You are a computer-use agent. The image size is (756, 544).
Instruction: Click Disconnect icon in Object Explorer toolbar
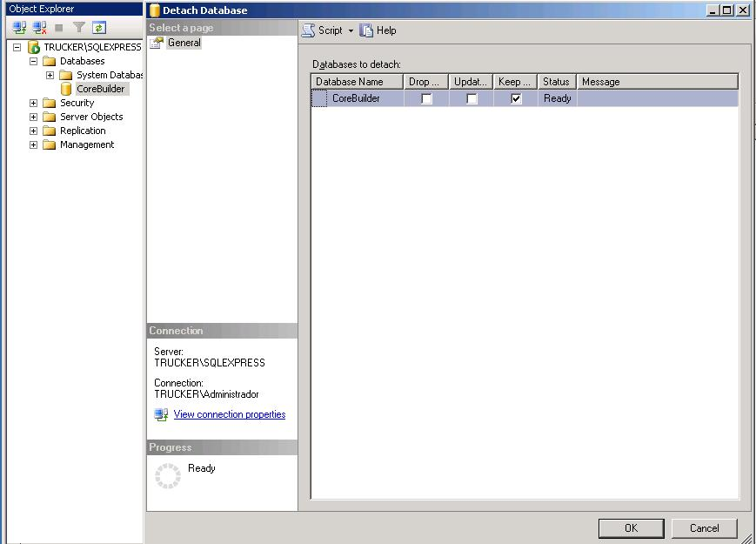tap(39, 28)
